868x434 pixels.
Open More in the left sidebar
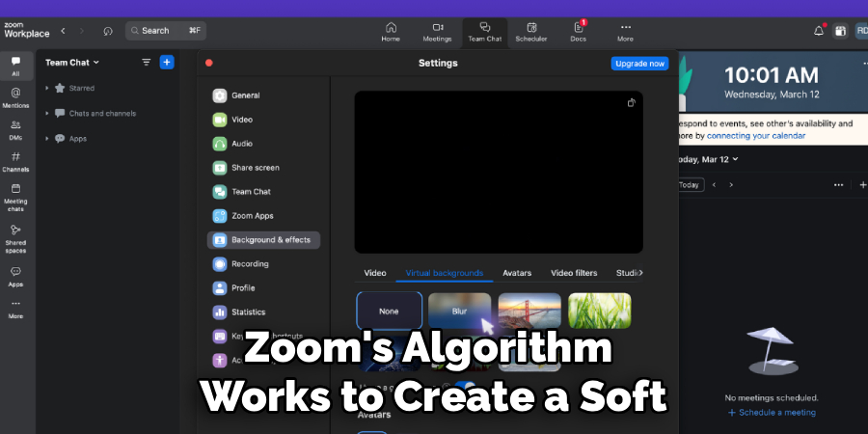15,309
